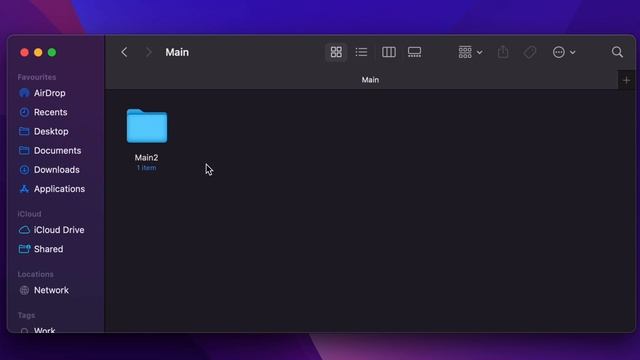Viewport: 640px width, 360px height.
Task: Zoom the window with green button
Action: pos(52,52)
